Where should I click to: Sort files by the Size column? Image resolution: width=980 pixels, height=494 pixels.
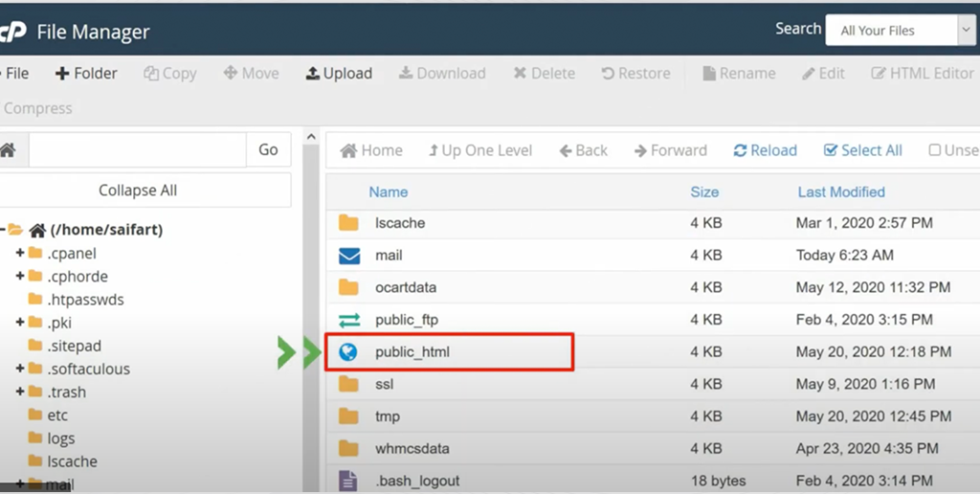(704, 192)
